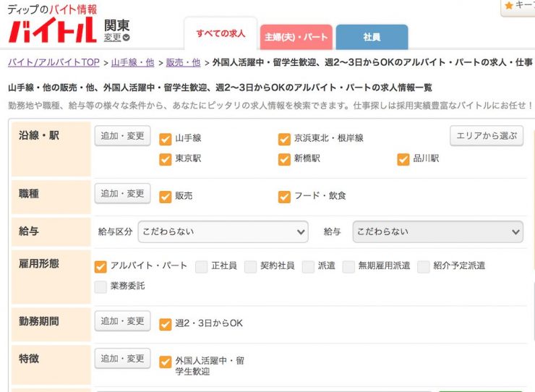Tick the 業務委託 checkbox
The width and height of the screenshot is (535, 392).
pos(100,286)
